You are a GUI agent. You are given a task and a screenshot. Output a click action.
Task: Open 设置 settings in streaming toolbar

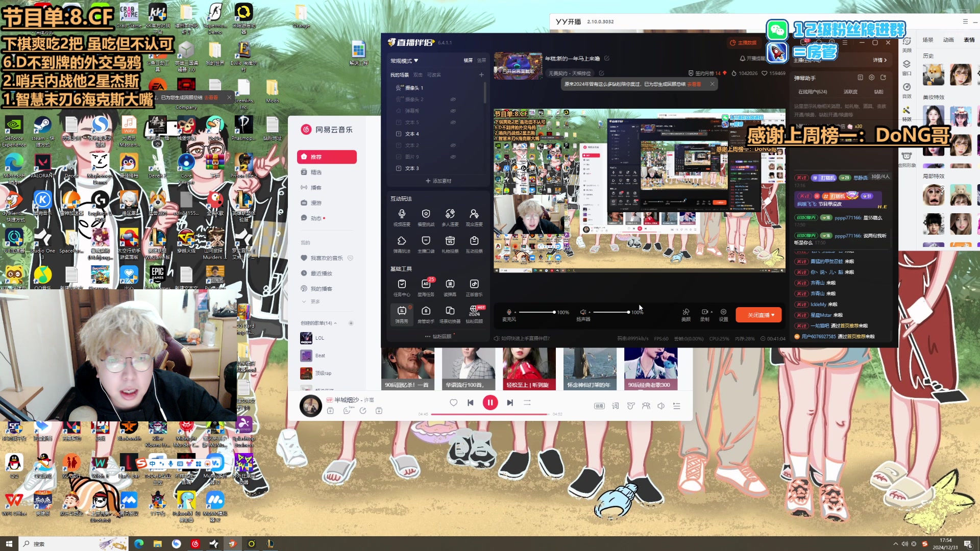click(x=723, y=314)
